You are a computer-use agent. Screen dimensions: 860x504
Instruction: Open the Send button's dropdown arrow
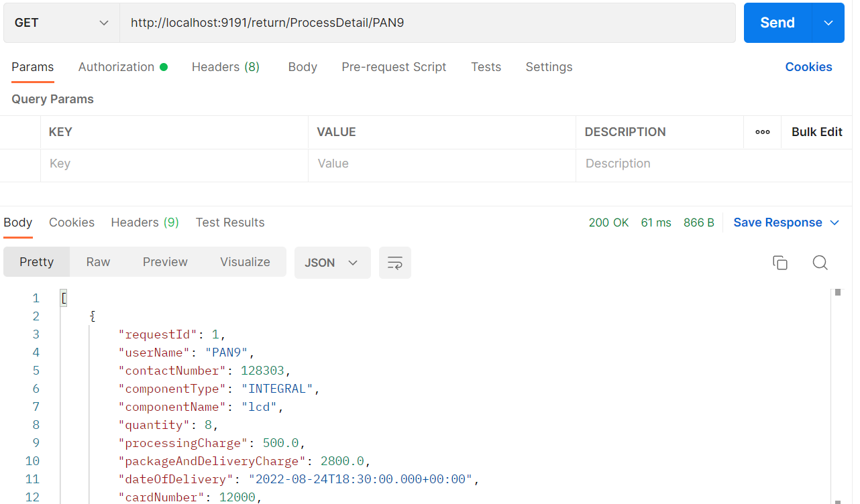pos(830,22)
